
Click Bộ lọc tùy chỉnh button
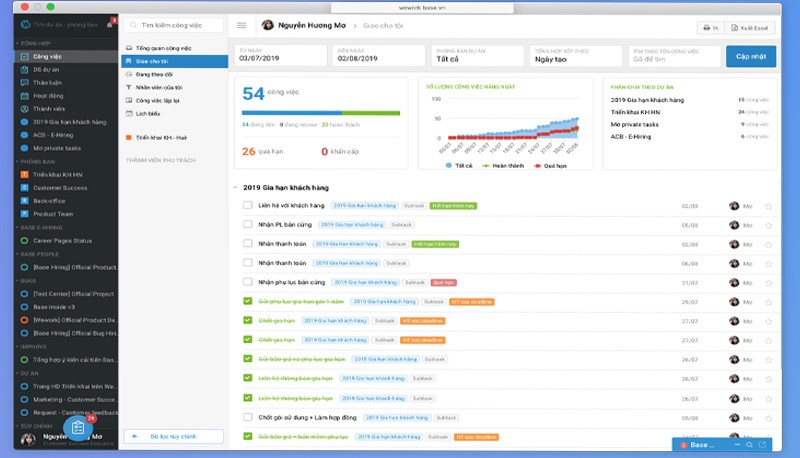pyautogui.click(x=173, y=437)
